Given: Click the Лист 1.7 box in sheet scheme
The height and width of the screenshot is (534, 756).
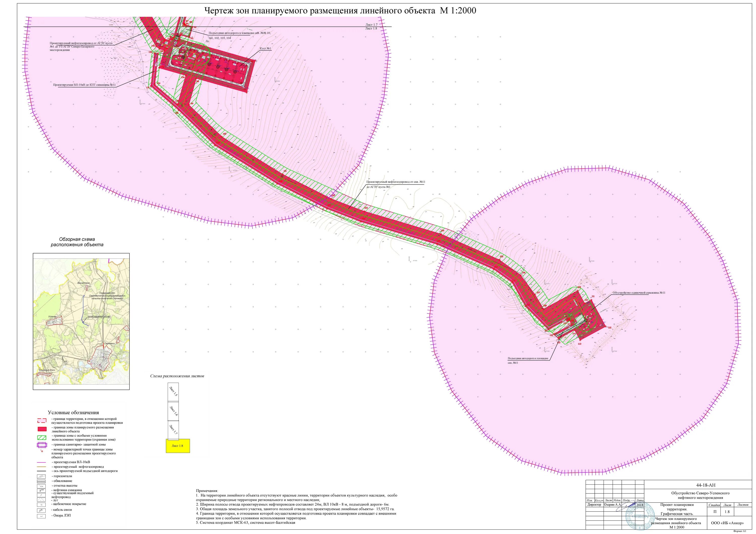Looking at the screenshot, I should pyautogui.click(x=173, y=430).
